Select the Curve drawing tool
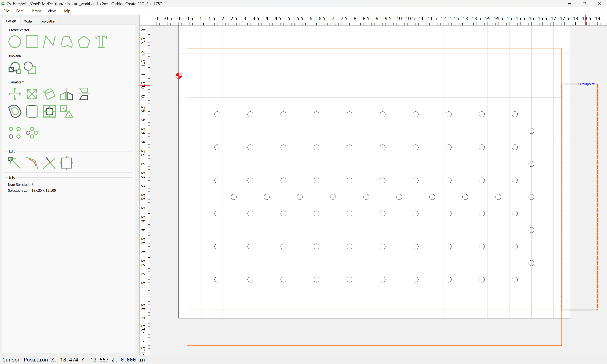The image size is (607, 364). tap(67, 42)
